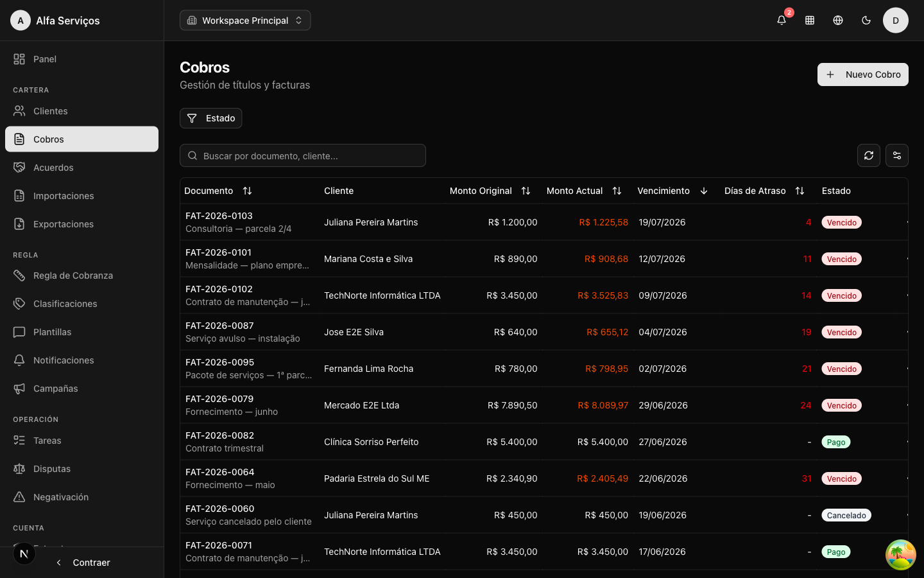Viewport: 924px width, 578px height.
Task: Sort by Días de Atraso column
Action: (764, 191)
